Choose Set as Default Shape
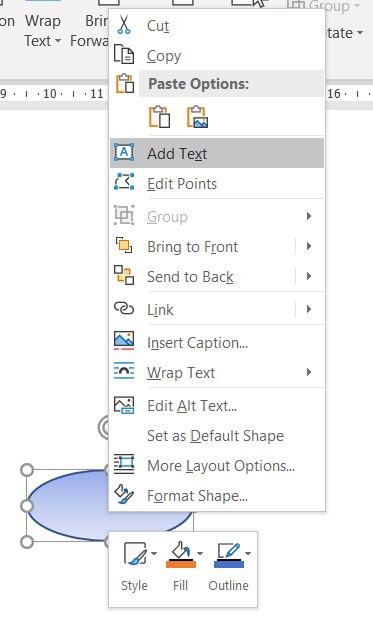Image resolution: width=373 pixels, height=631 pixels. [x=215, y=435]
